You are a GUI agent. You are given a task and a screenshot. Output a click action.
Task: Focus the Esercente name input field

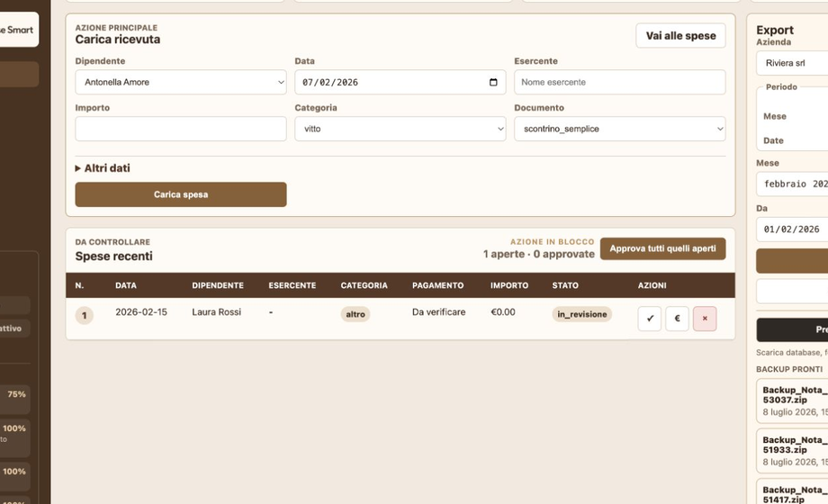tap(620, 83)
